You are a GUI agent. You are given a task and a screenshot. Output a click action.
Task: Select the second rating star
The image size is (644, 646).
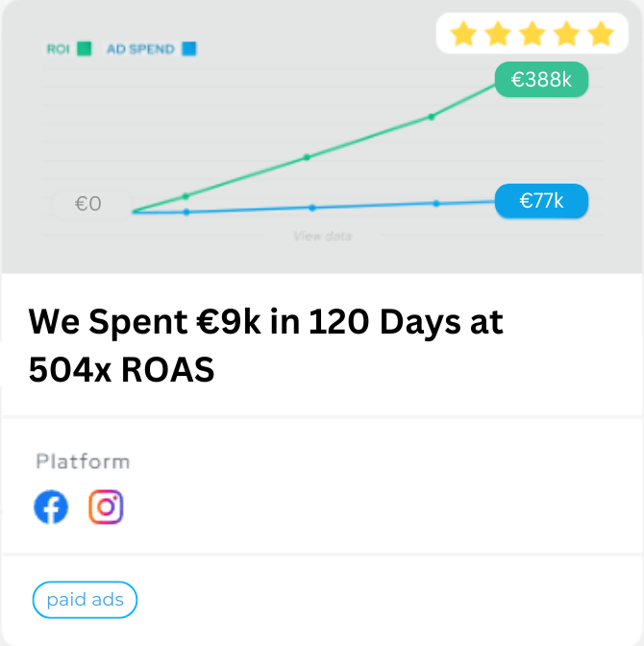(x=498, y=34)
